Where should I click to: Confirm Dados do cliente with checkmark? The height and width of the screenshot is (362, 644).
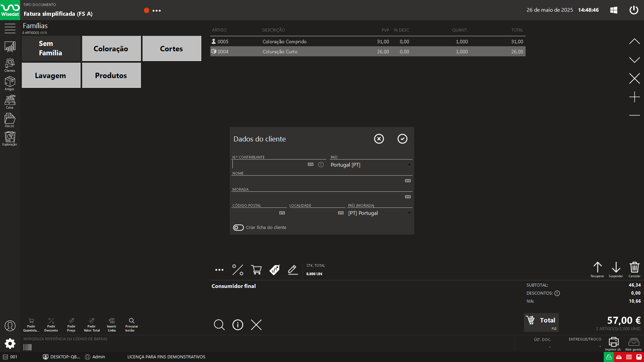[402, 139]
